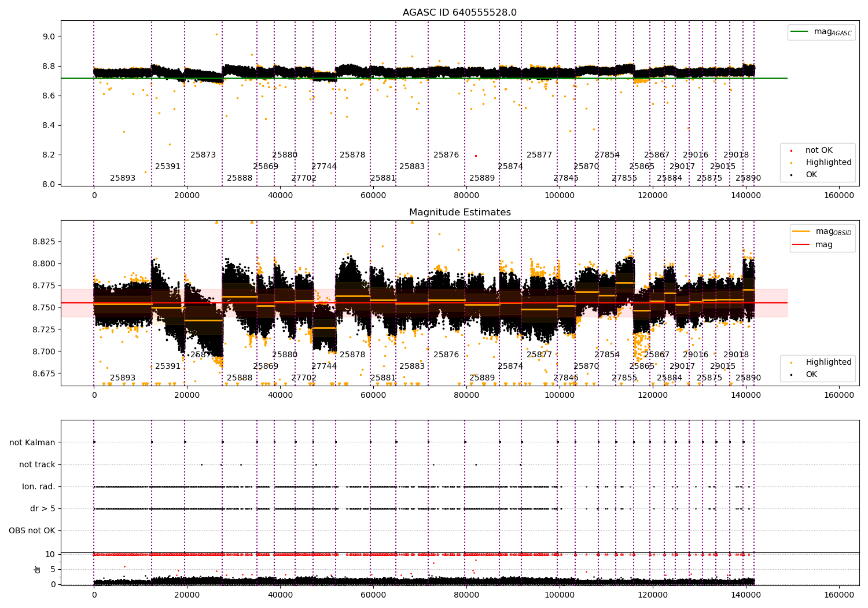Click the 60000 tick under the bottom plot
The width and height of the screenshot is (868, 608).
click(x=373, y=595)
